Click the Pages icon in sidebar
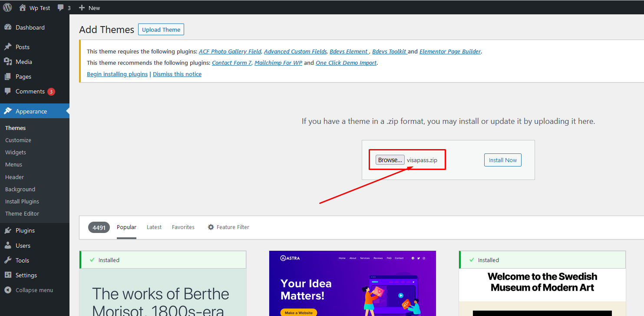This screenshot has height=316, width=644. 8,77
